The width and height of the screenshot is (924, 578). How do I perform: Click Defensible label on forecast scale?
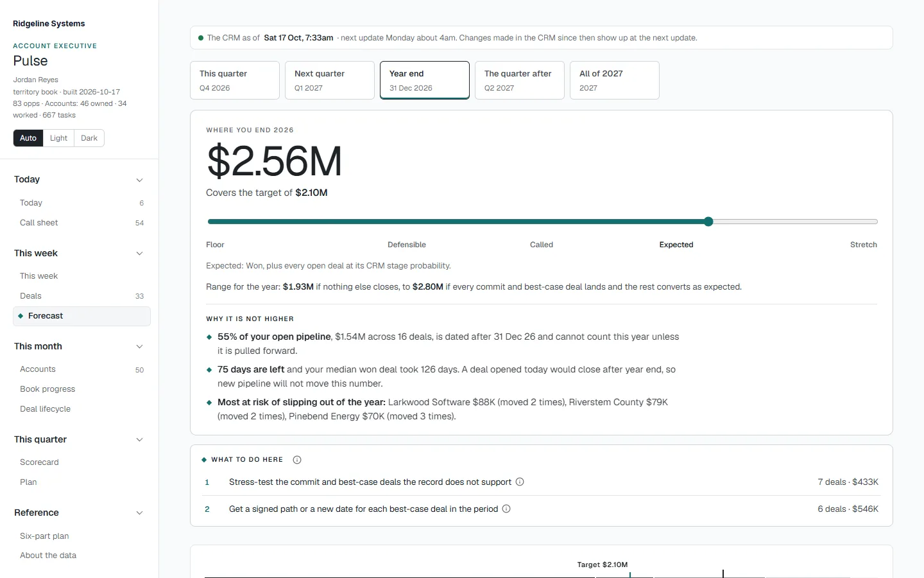(x=407, y=245)
